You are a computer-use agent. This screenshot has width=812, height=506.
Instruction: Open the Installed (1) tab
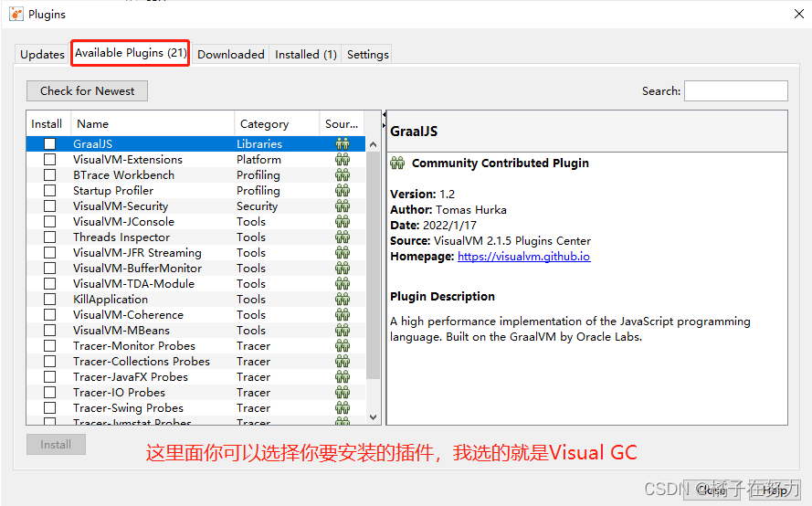pos(306,55)
